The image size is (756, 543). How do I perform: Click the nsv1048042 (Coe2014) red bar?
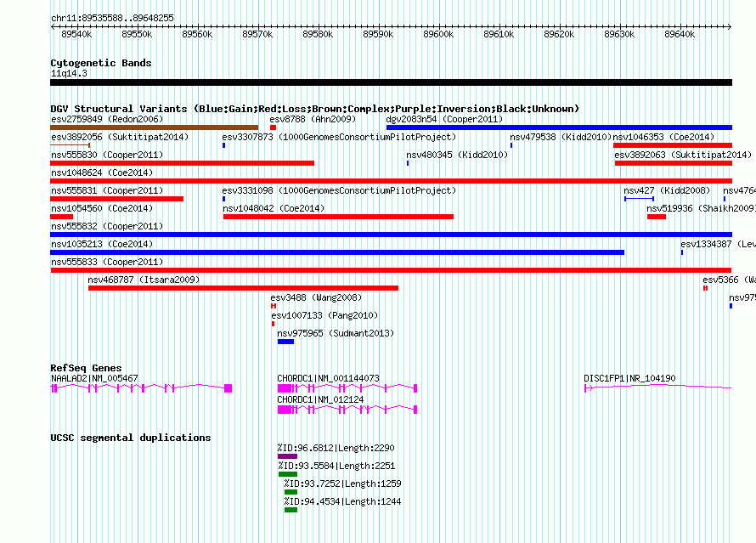pos(338,217)
